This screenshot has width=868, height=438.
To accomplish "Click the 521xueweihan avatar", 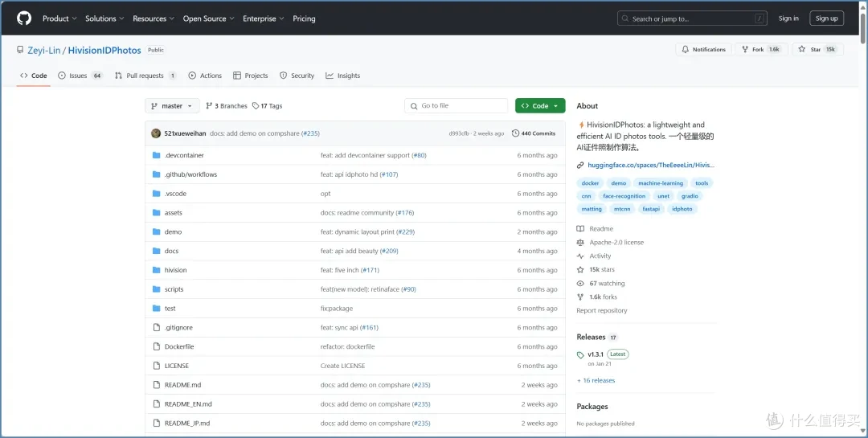I will [156, 133].
